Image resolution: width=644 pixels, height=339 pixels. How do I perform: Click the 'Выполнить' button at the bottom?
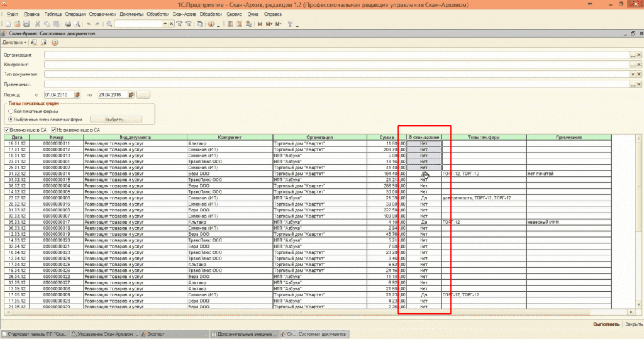pyautogui.click(x=606, y=324)
